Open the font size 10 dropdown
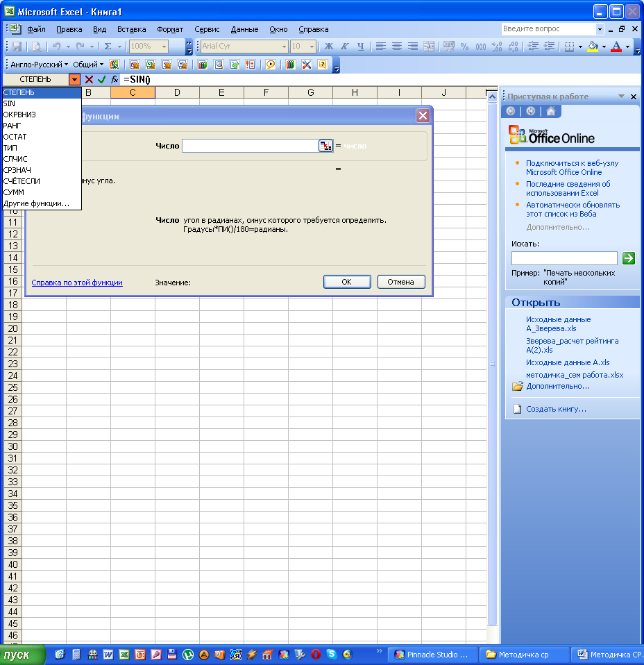The image size is (644, 665). pos(312,47)
